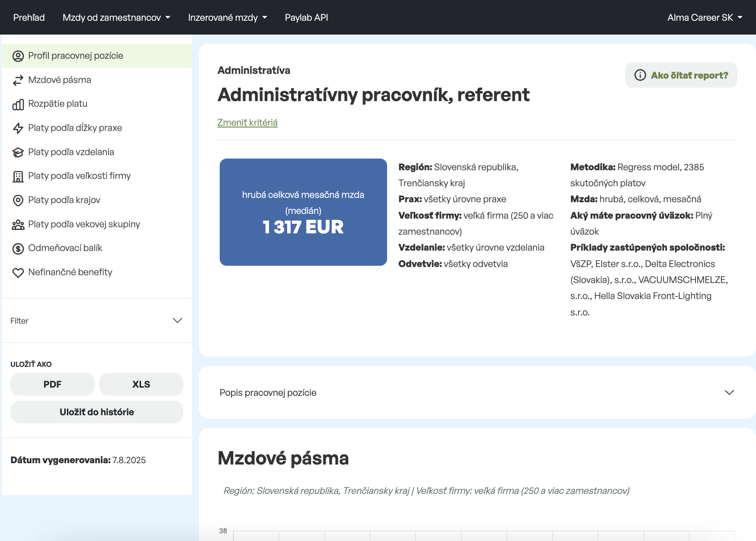Click the dollar coin icon for Odmeňovací balík
This screenshot has height=541, width=756.
point(18,248)
